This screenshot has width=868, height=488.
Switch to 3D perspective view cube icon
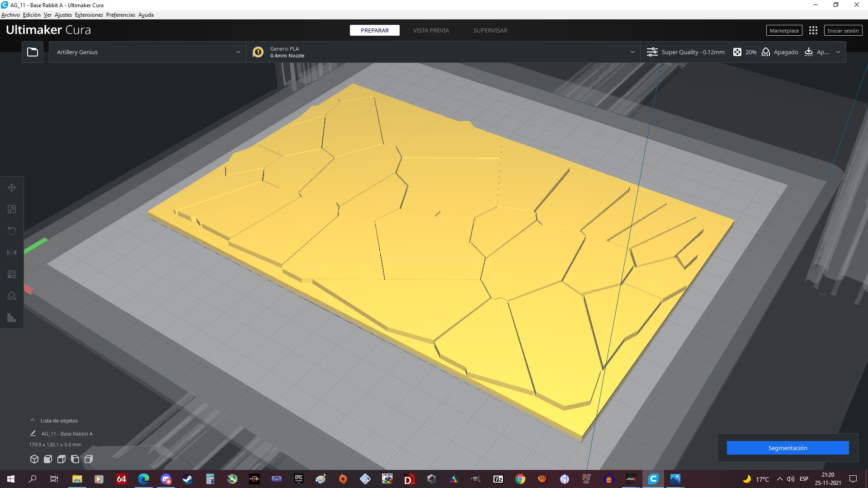(34, 459)
